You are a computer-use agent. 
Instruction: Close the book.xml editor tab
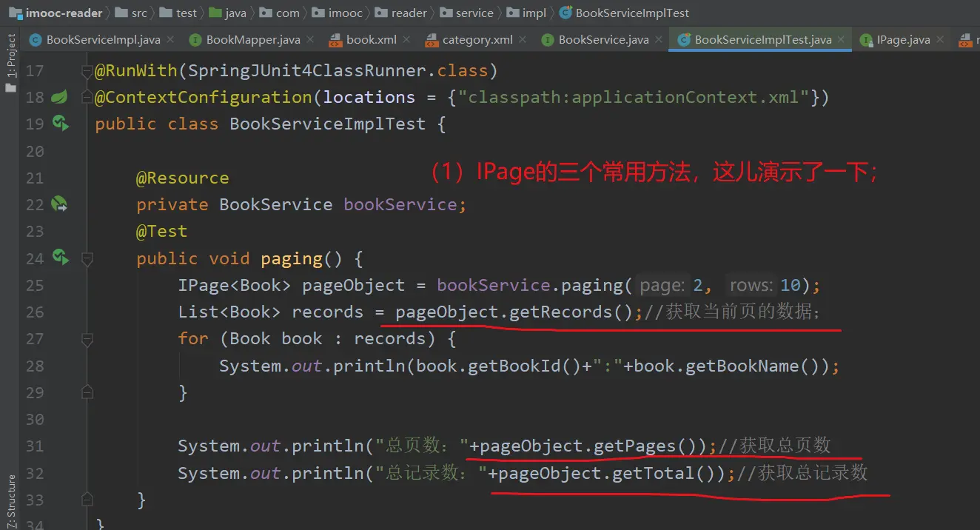click(x=408, y=40)
